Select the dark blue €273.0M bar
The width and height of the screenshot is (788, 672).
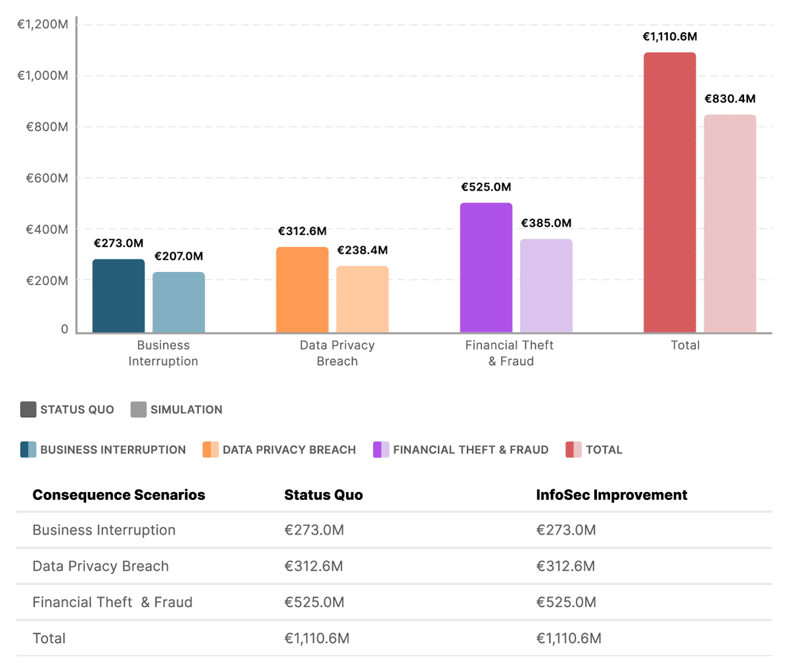pyautogui.click(x=118, y=296)
